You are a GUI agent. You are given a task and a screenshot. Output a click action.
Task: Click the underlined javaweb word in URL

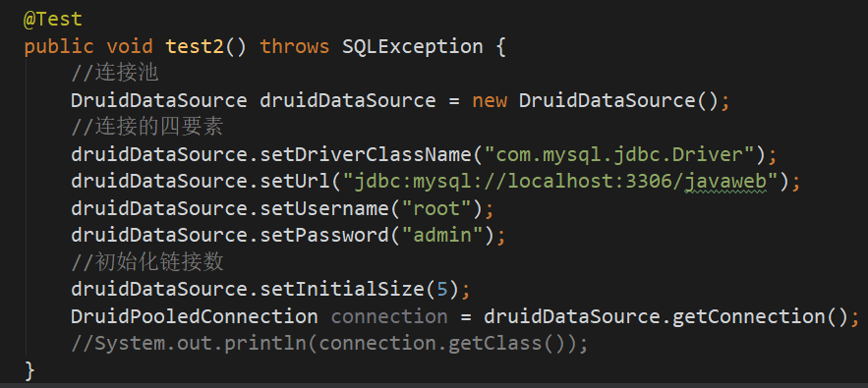(x=725, y=182)
